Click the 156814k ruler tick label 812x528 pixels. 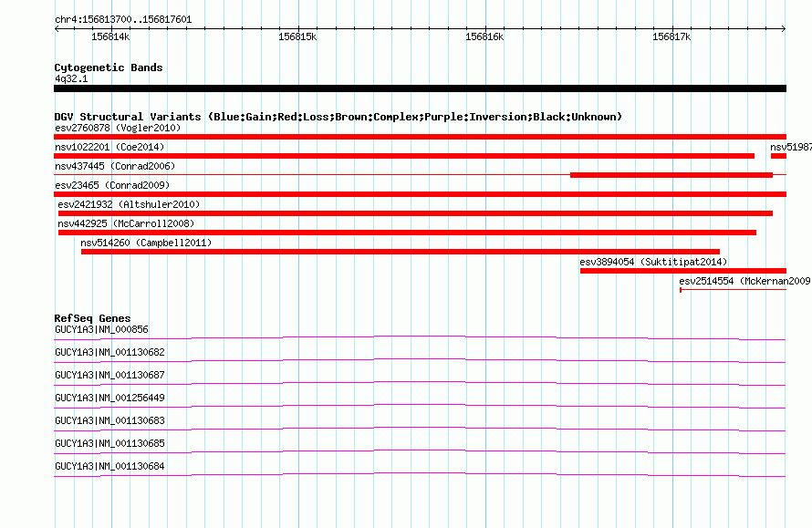pyautogui.click(x=110, y=36)
